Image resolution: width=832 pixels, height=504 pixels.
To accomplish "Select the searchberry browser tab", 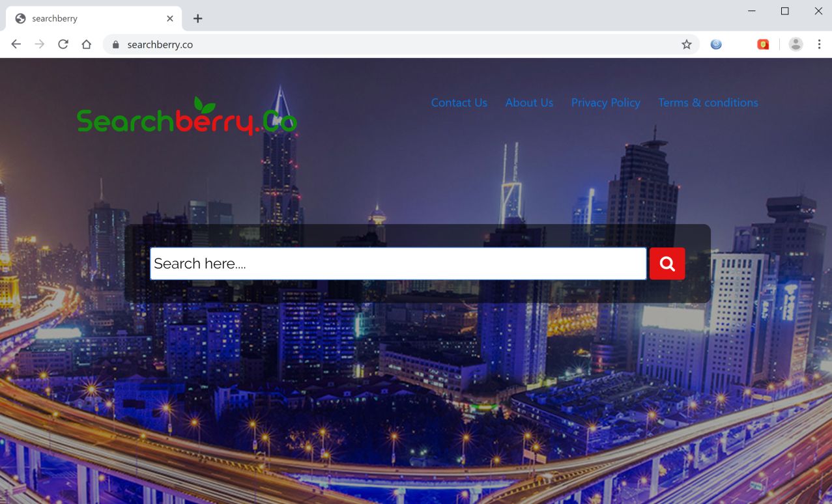I will coord(94,18).
